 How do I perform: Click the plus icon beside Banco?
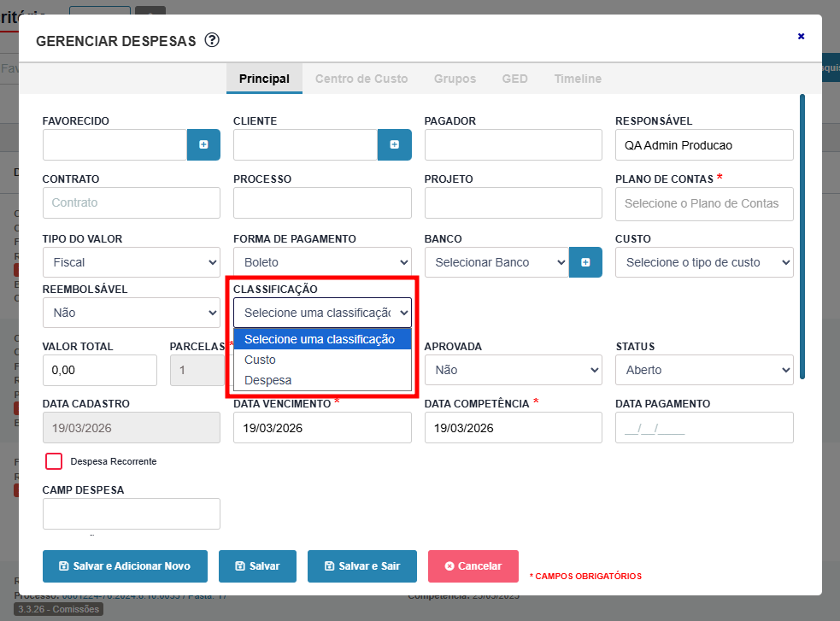pyautogui.click(x=585, y=262)
